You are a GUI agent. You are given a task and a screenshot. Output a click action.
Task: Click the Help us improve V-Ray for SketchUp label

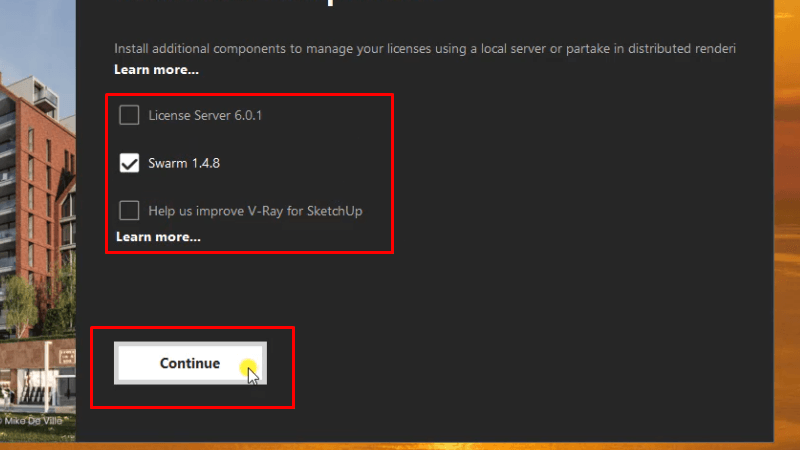coord(255,210)
